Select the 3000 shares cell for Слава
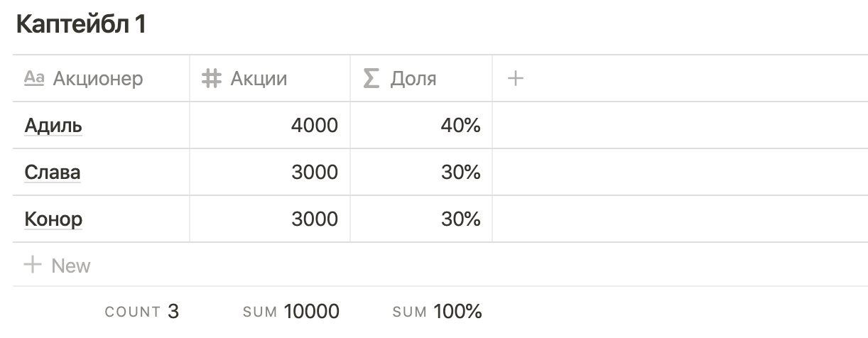The image size is (868, 338). (270, 173)
